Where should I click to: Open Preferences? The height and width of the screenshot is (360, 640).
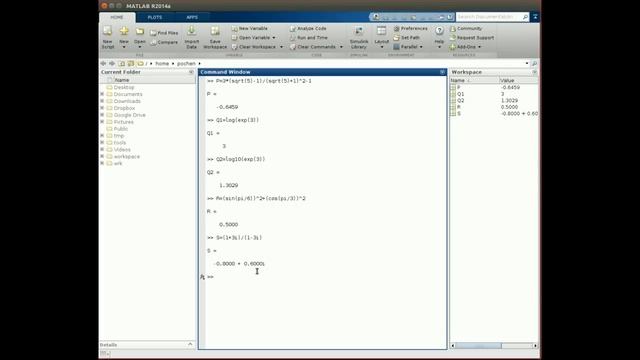coord(411,29)
